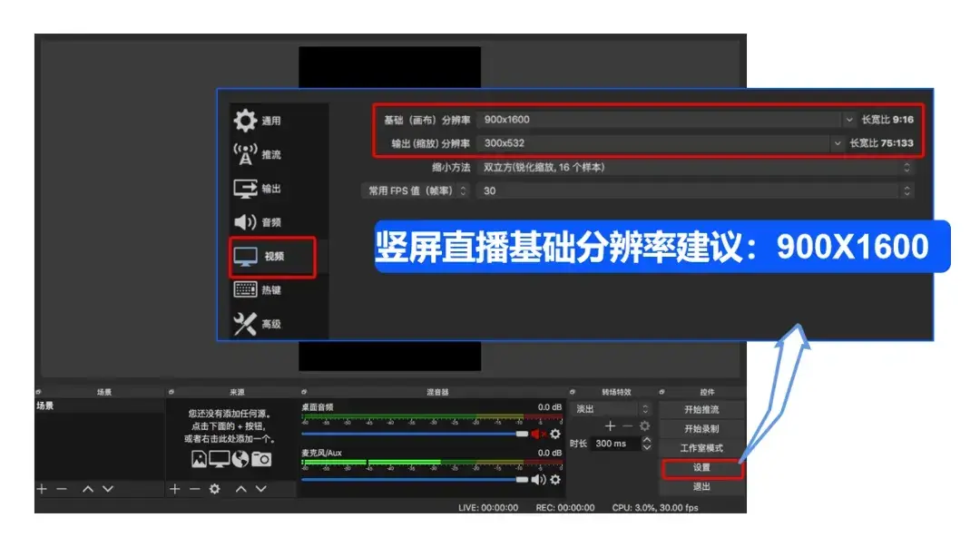Add a new source in 来源 panel
The width and height of the screenshot is (980, 547).
175,489
